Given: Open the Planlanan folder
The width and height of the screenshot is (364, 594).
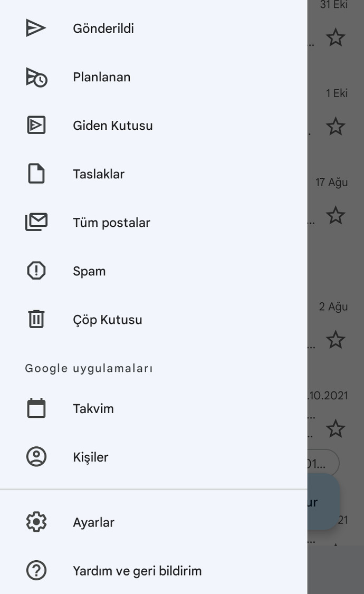Looking at the screenshot, I should click(x=154, y=77).
